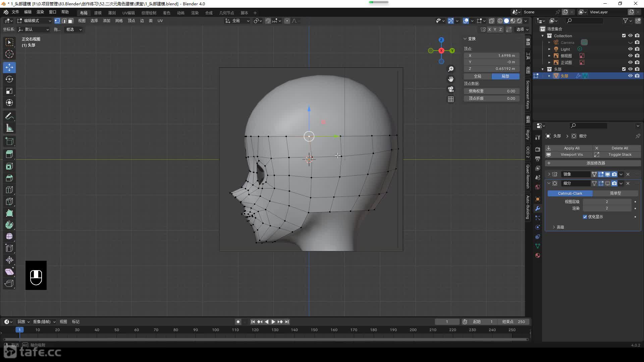Adjust the 视图层级 value field
This screenshot has height=362, width=644.
click(607, 202)
